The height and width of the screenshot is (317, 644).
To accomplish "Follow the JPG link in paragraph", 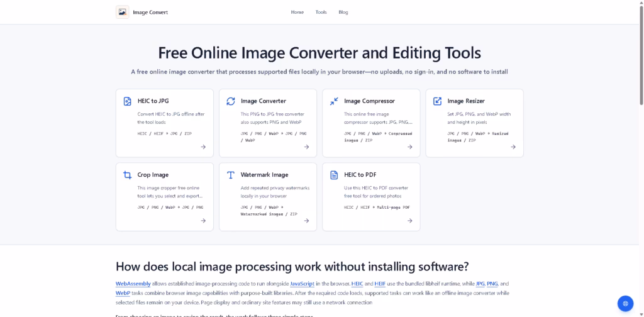I will pos(480,284).
